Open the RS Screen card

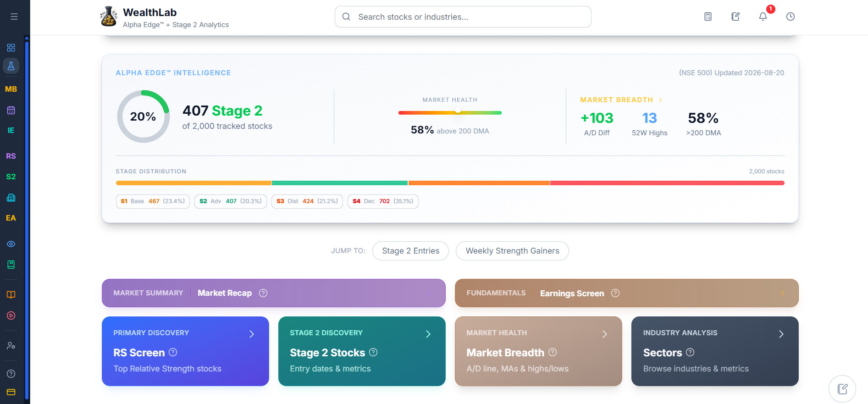(185, 351)
